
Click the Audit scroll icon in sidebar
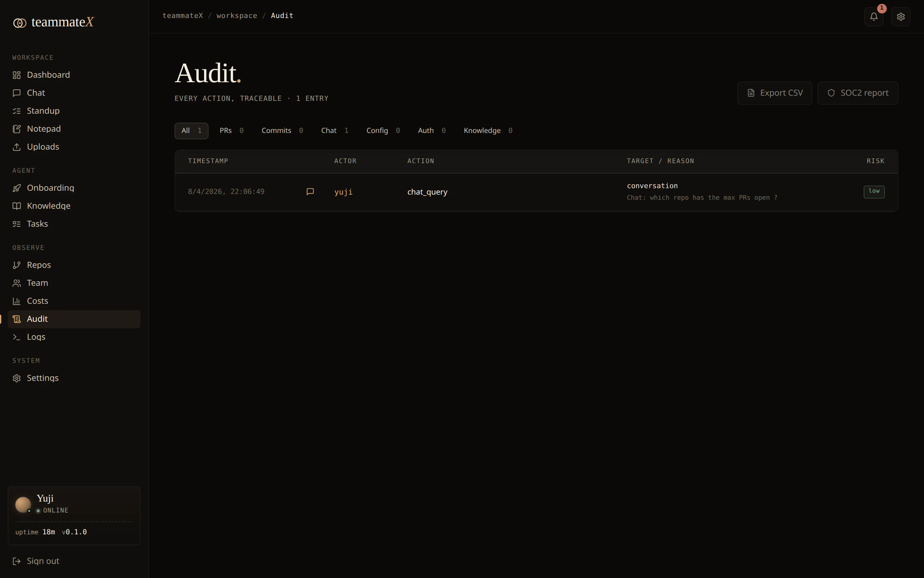pyautogui.click(x=16, y=319)
